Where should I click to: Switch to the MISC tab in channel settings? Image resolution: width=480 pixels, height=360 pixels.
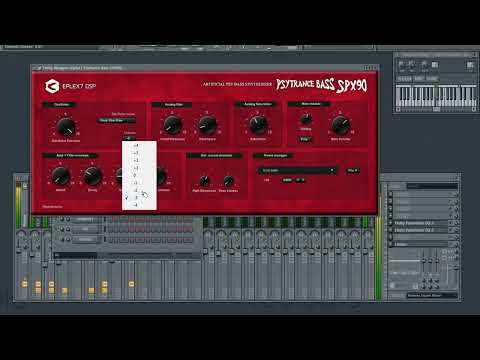(x=419, y=79)
